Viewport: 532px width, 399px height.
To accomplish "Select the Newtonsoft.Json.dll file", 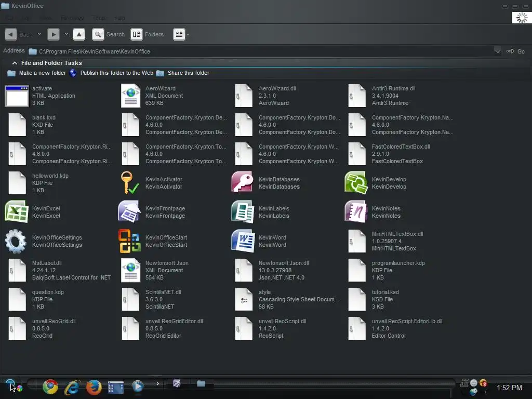I will click(x=244, y=270).
